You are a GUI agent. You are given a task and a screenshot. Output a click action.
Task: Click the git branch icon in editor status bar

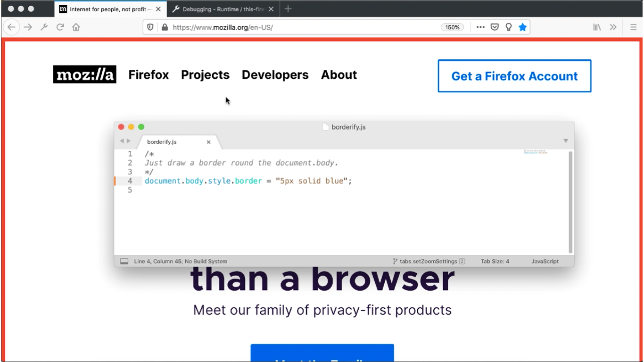[x=394, y=261]
